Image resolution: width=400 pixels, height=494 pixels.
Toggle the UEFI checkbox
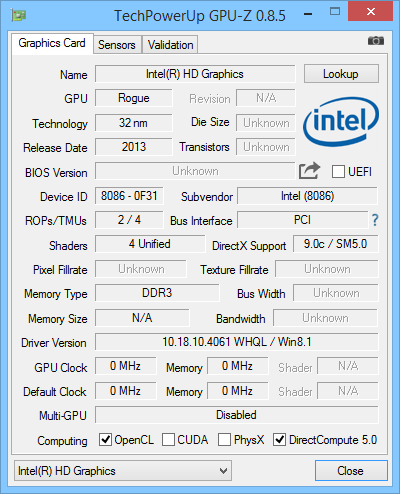[338, 172]
